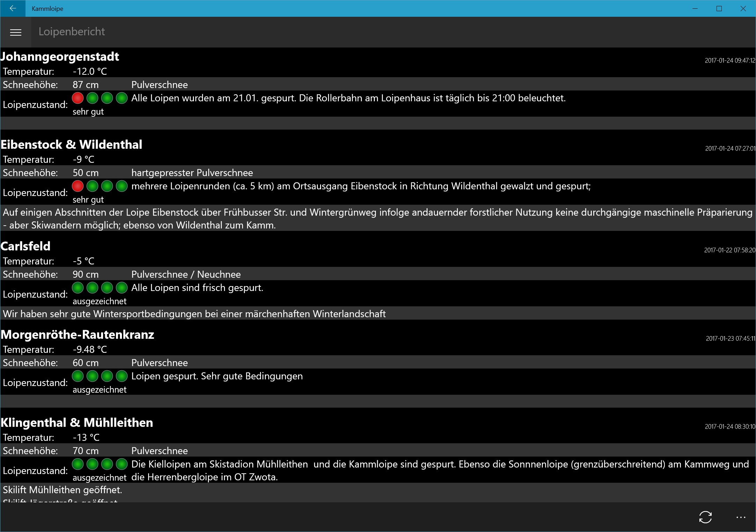Click the Carlsfeld timestamp 2017-01-22 07:58:20
The width and height of the screenshot is (756, 532).
pos(729,250)
